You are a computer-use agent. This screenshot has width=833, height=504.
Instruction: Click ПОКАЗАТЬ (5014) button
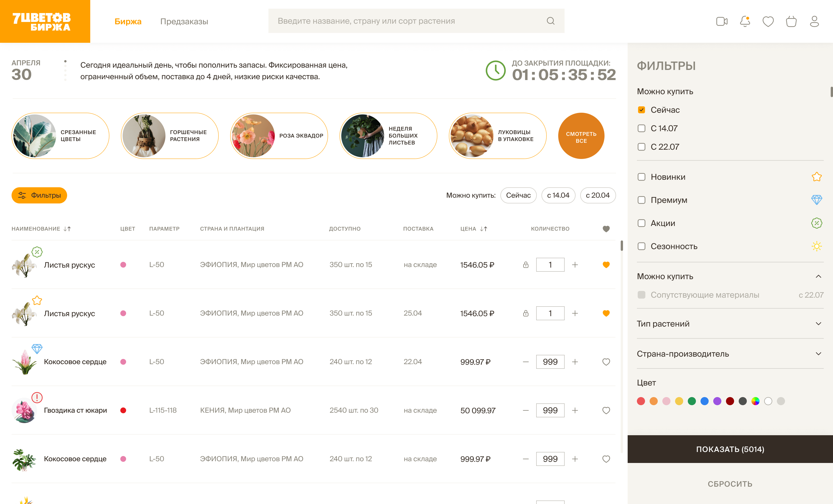[730, 449]
